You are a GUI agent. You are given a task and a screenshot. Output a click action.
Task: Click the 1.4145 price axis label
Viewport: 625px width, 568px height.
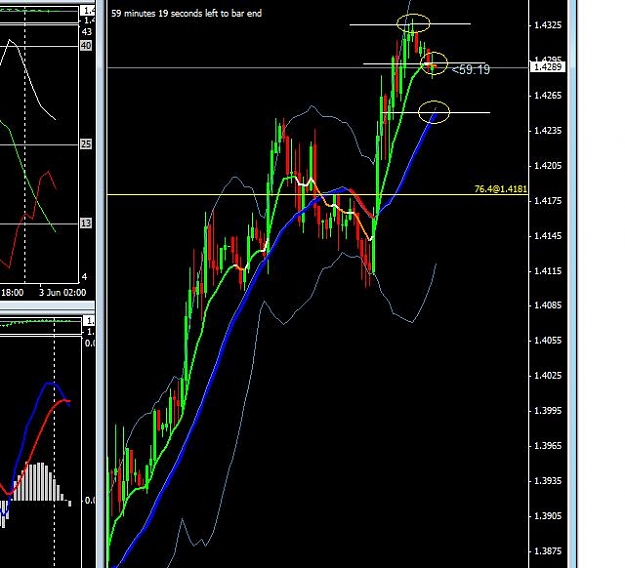point(548,236)
